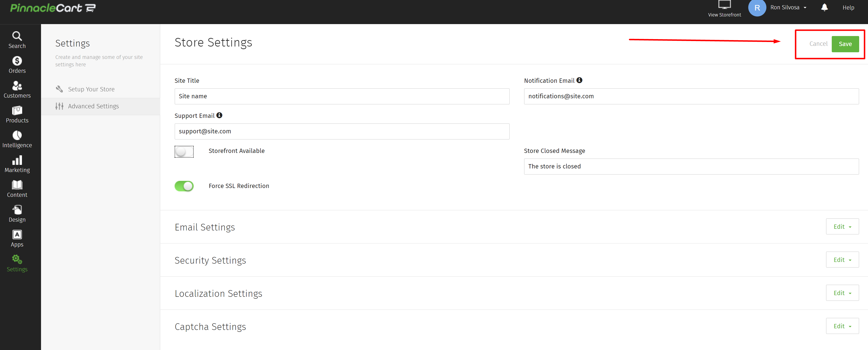868x350 pixels.
Task: Select the Setup Your Store menu item
Action: tap(91, 89)
